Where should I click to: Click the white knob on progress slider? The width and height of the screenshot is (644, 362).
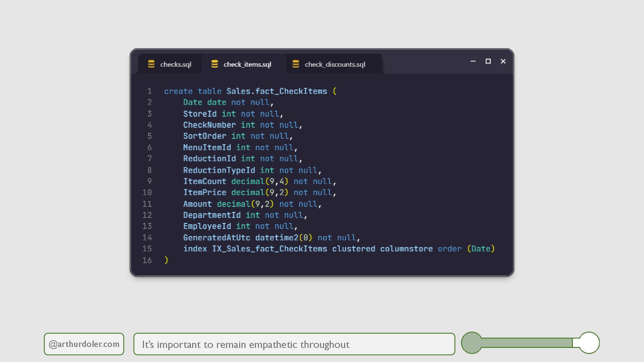point(589,343)
